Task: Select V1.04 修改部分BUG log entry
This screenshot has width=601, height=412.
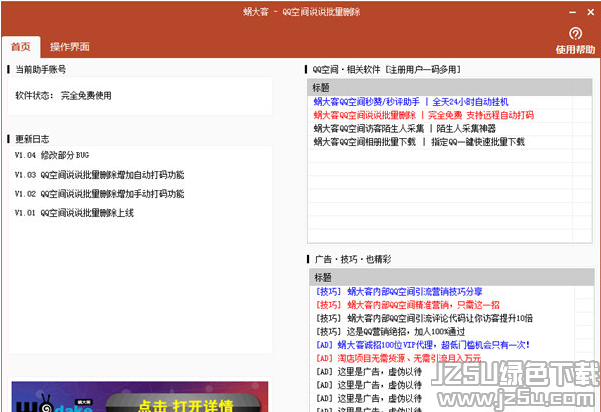Action: tap(52, 155)
